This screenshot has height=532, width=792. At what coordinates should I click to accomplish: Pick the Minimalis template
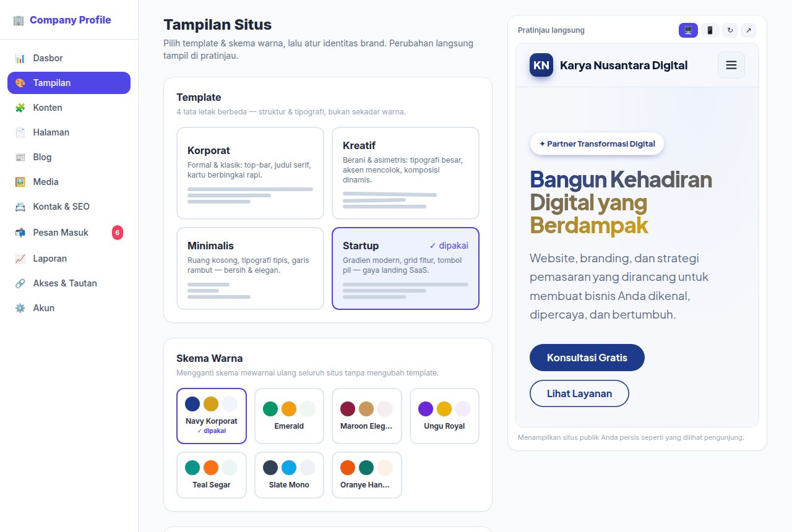pos(250,268)
